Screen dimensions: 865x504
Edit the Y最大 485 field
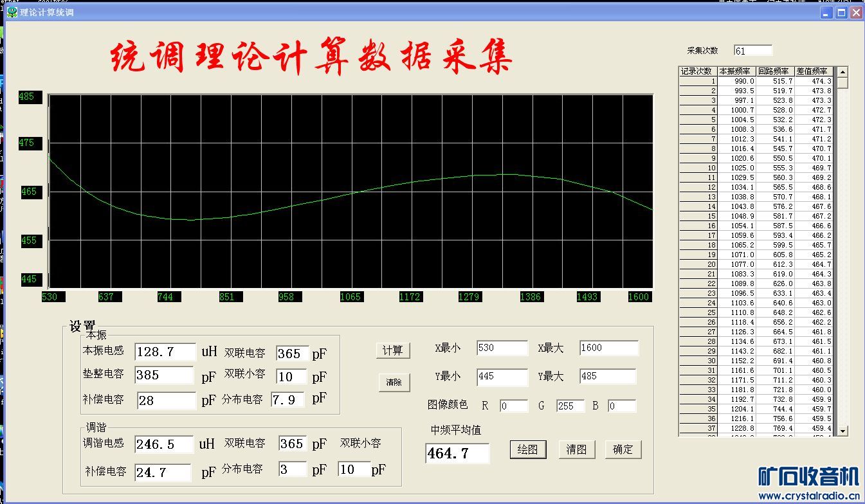(607, 376)
